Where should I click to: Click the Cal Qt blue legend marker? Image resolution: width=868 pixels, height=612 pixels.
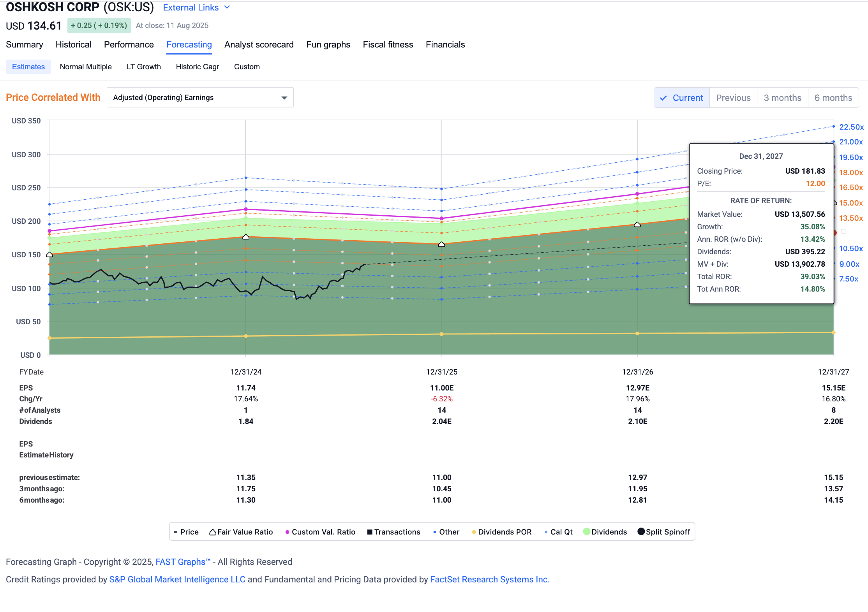[x=547, y=532]
